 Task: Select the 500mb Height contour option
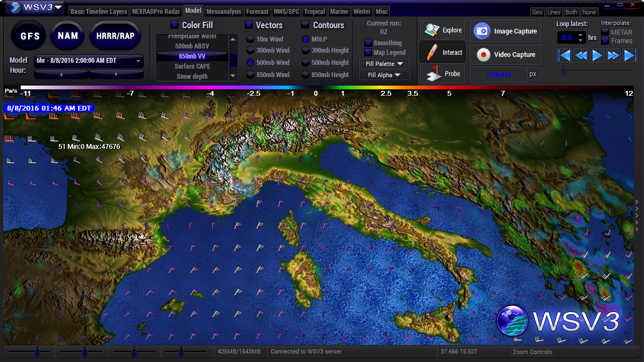306,63
